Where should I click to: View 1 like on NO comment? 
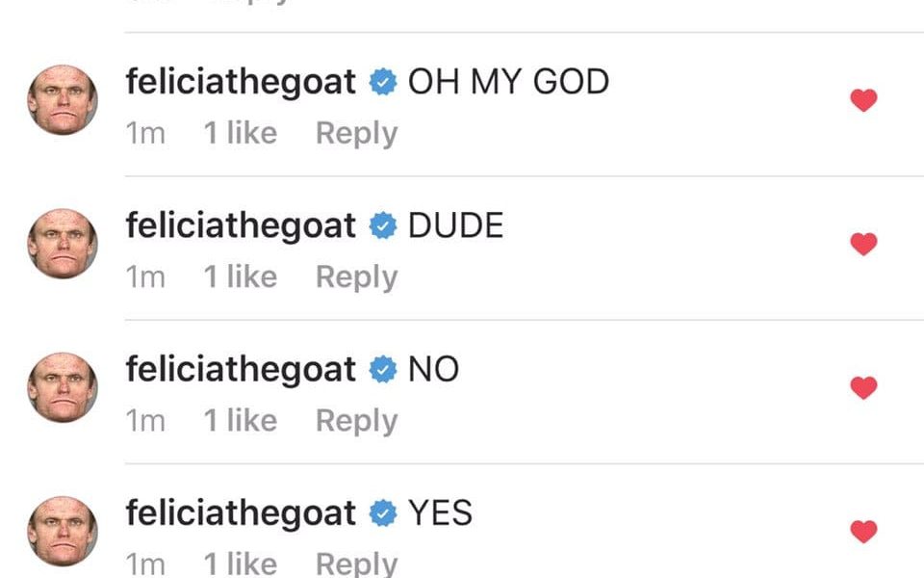(241, 421)
